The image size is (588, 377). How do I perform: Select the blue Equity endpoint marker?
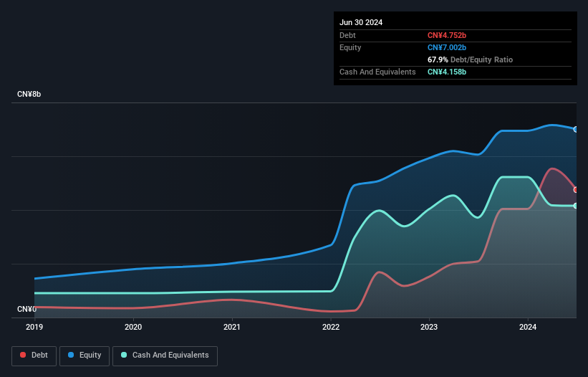coord(576,130)
